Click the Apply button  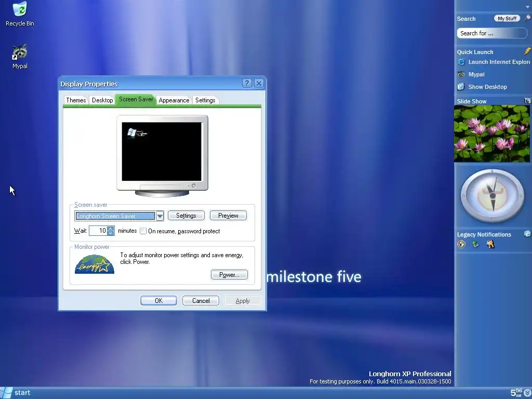[x=243, y=301]
